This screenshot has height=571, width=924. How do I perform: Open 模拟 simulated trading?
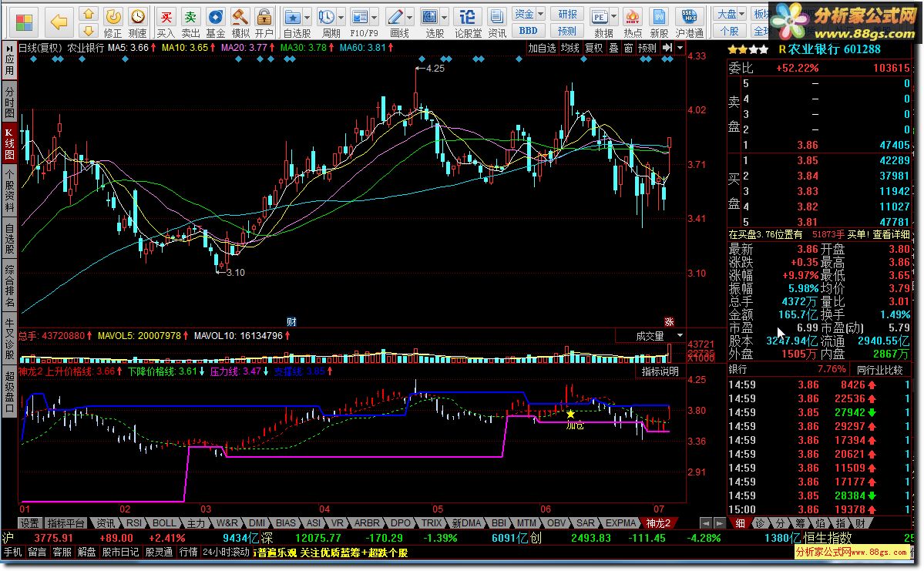240,23
